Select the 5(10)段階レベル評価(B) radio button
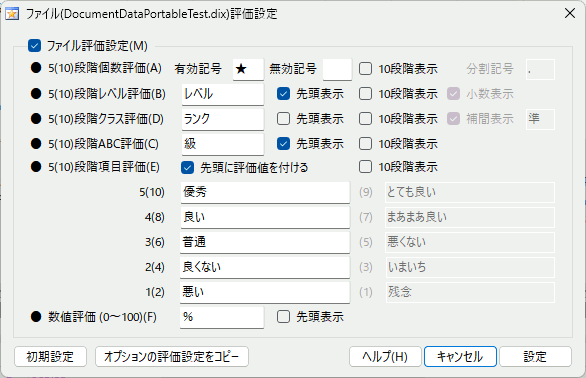Screen dimensions: 586x378 coord(36,93)
